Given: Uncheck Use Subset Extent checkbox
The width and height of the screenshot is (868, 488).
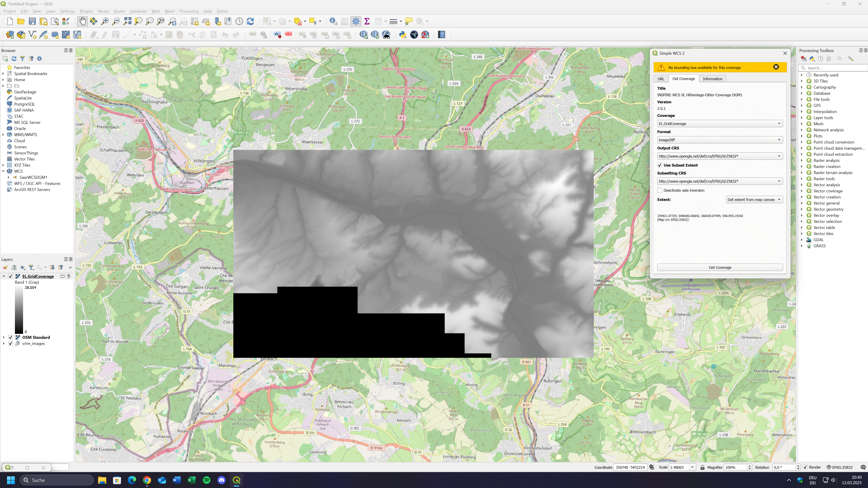Looking at the screenshot, I should coord(660,165).
